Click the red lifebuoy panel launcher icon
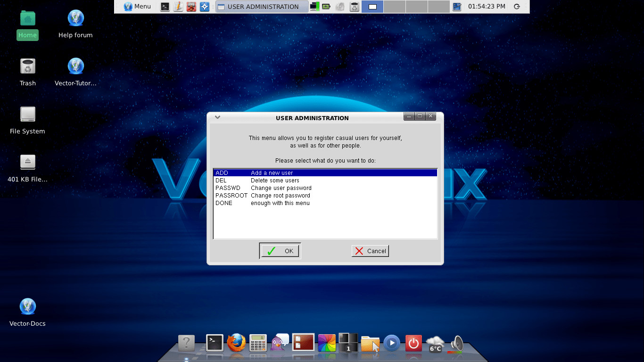The image size is (644, 362). coord(191,7)
